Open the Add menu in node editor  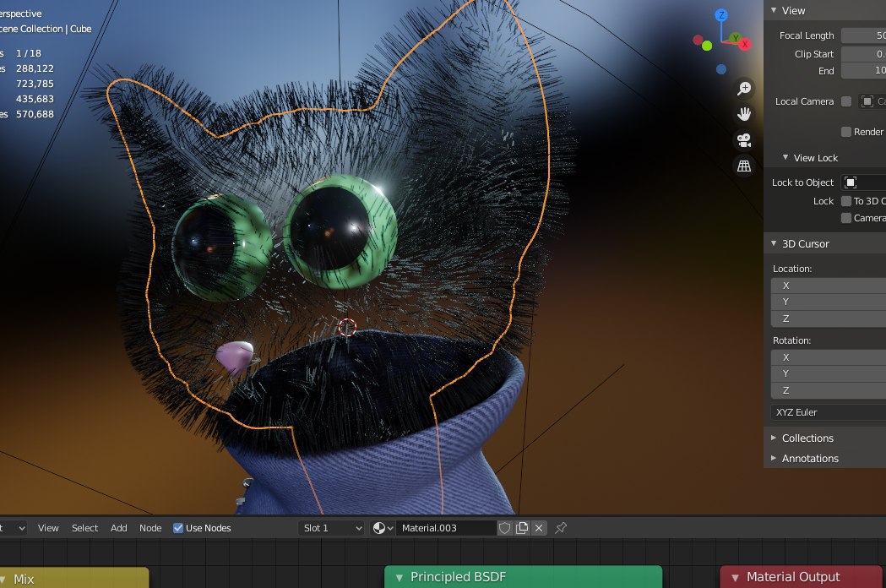[119, 528]
